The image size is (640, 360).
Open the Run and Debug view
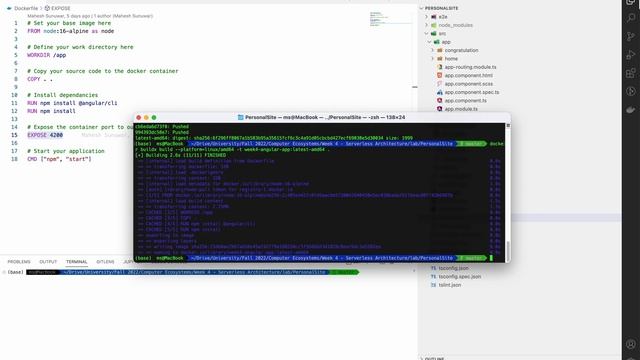coord(631,55)
